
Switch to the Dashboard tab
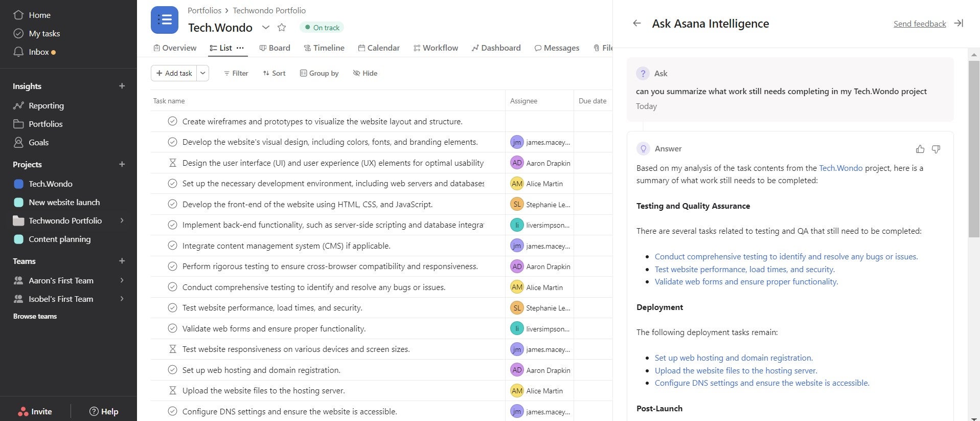pos(496,48)
